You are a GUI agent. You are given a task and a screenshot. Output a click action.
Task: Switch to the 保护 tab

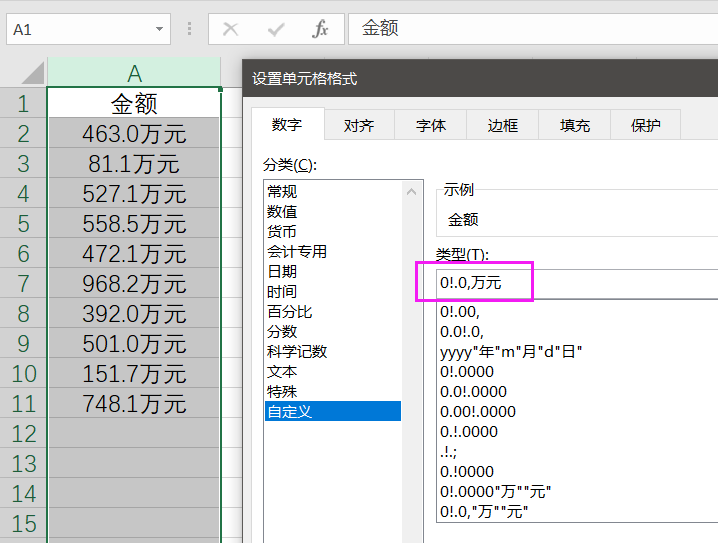646,125
